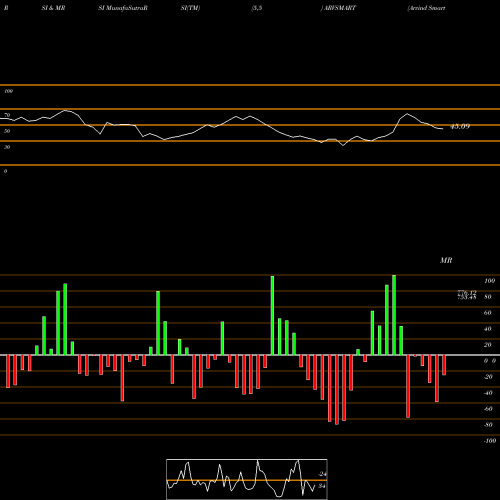Click the current RSI value 45.09
The image size is (500, 500).
click(x=460, y=126)
